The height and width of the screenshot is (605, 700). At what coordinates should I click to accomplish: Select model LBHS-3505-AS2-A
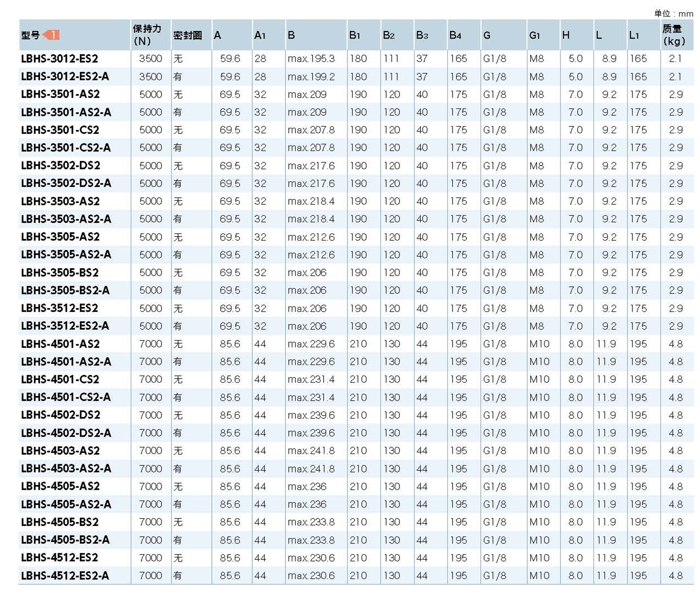[66, 254]
